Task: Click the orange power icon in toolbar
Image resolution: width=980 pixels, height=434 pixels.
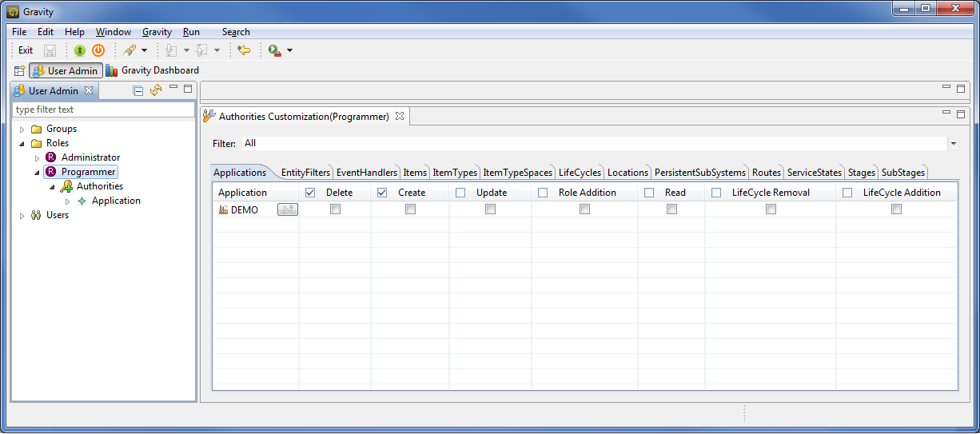Action: coord(98,50)
